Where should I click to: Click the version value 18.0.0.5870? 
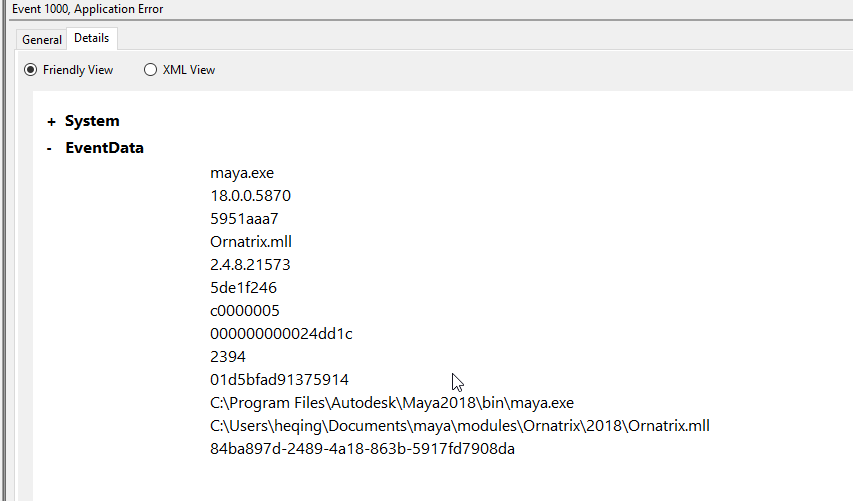[250, 196]
